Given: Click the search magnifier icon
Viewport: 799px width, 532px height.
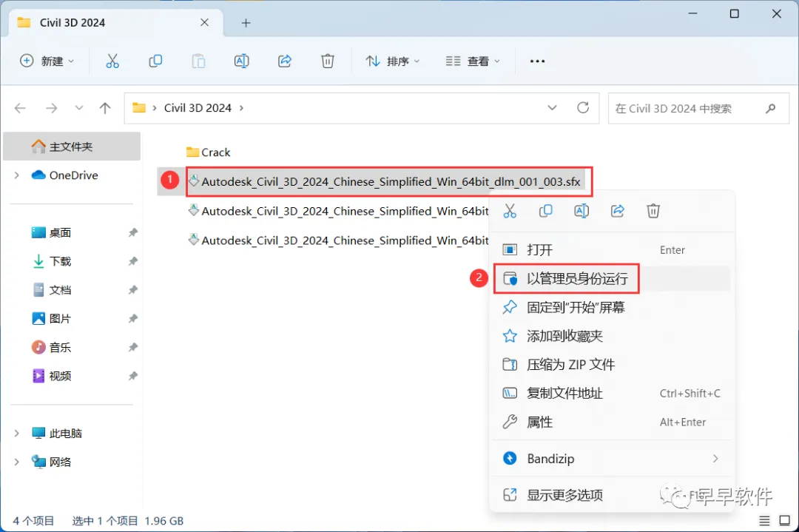Looking at the screenshot, I should click(770, 108).
